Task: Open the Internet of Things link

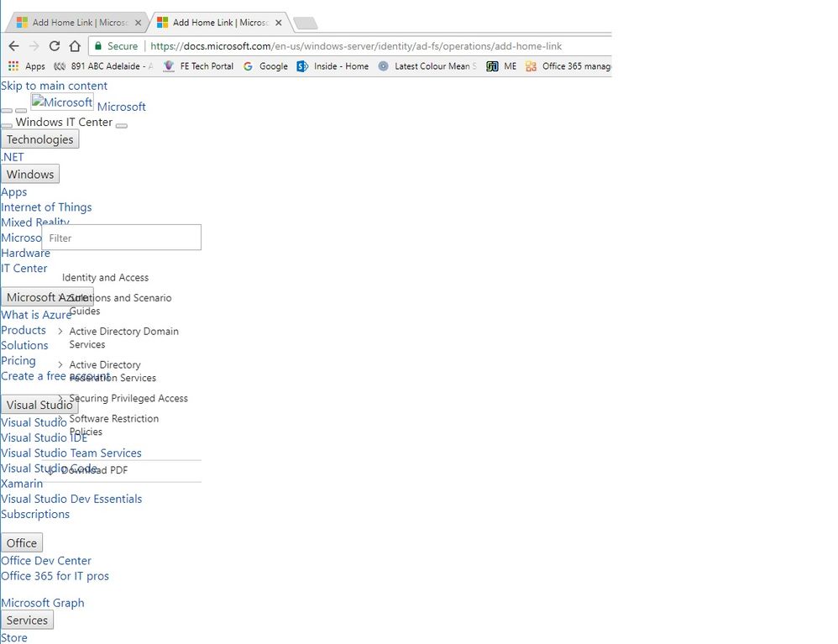Action: click(x=46, y=207)
